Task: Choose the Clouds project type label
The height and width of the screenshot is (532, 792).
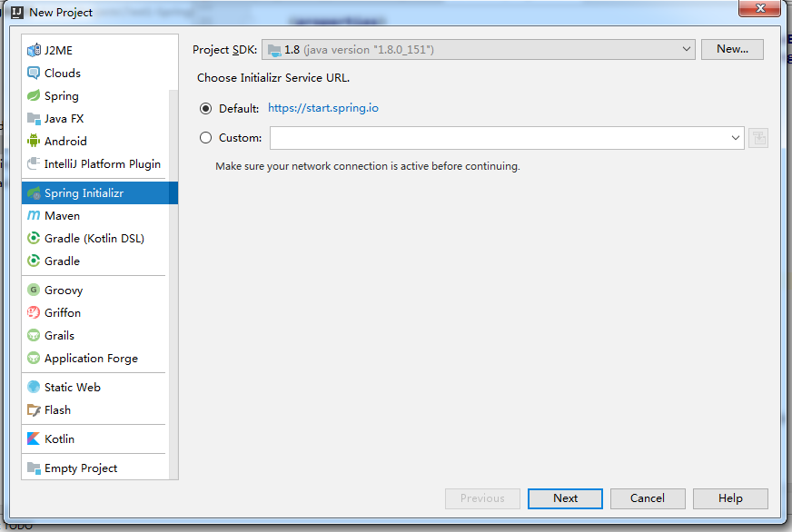Action: [63, 74]
